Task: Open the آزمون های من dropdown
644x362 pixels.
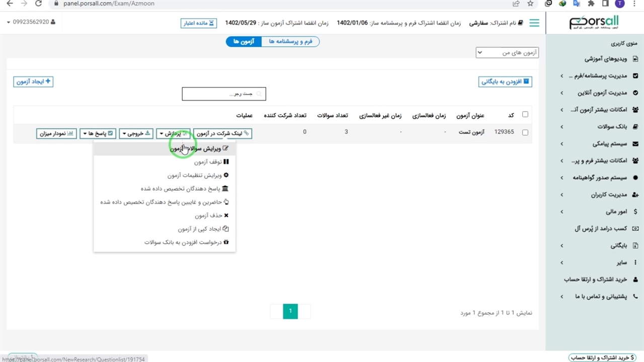Action: coord(507,52)
